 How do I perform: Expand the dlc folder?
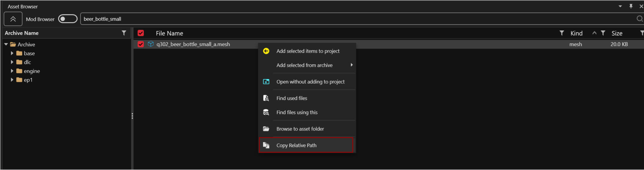click(x=12, y=62)
